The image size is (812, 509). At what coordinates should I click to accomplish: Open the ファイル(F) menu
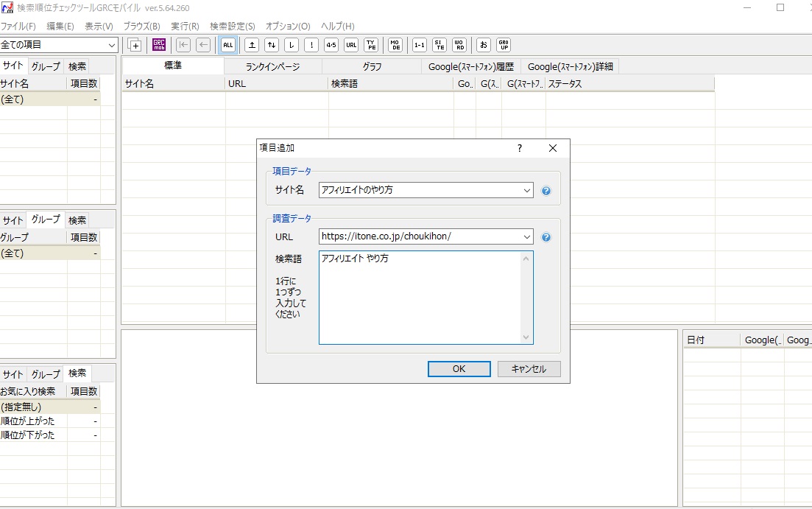(18, 26)
